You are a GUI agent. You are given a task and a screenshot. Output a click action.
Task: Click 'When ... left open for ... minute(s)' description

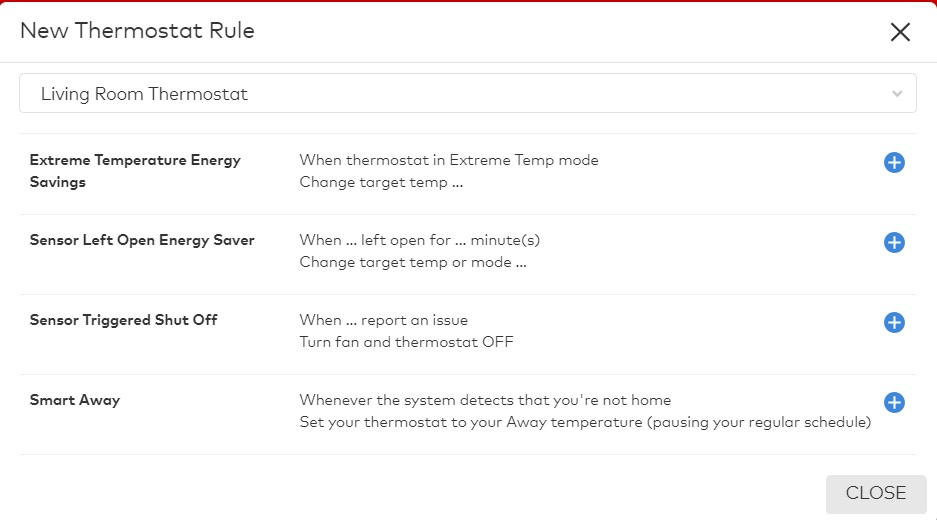(419, 240)
